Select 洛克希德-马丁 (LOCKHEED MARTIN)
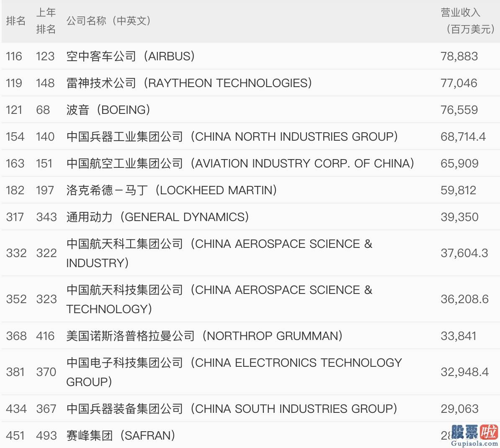This screenshot has height=448, width=500. click(172, 190)
